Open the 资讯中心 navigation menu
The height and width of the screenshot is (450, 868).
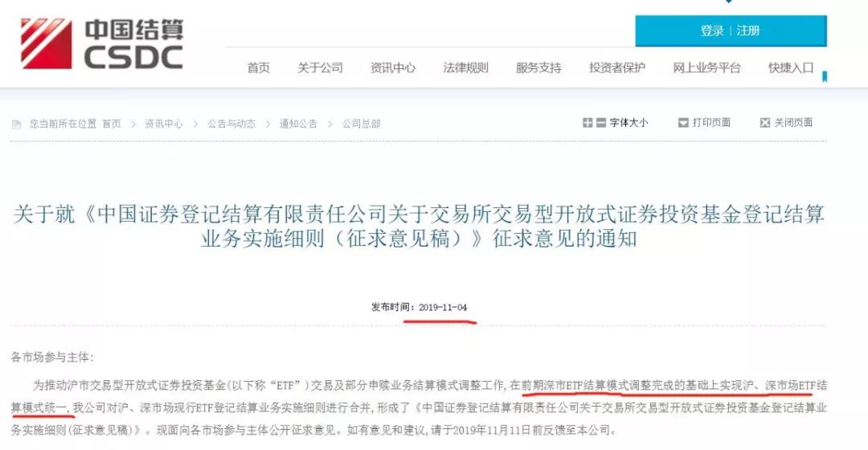click(392, 67)
